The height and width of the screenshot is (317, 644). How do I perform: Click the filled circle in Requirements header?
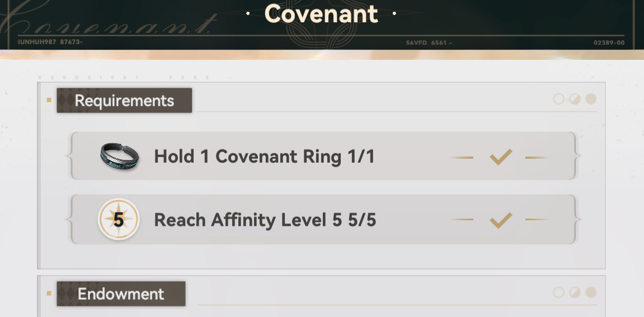(x=591, y=99)
